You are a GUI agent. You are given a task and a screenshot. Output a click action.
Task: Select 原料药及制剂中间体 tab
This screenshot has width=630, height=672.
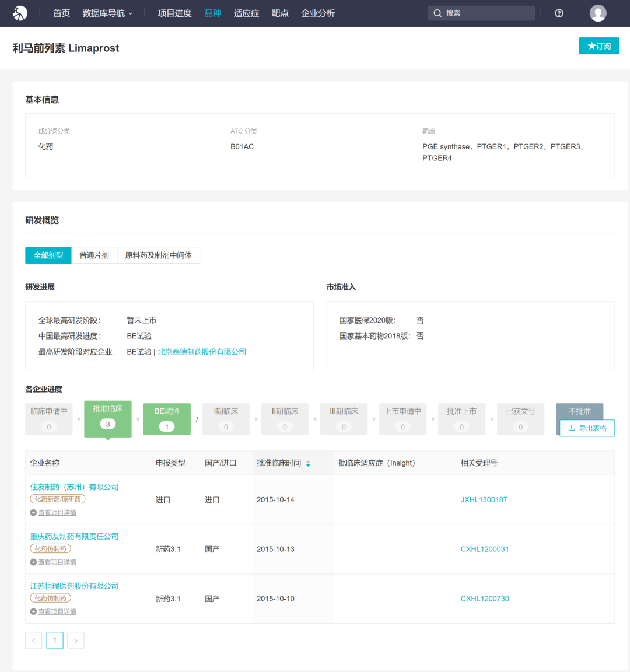pos(158,256)
